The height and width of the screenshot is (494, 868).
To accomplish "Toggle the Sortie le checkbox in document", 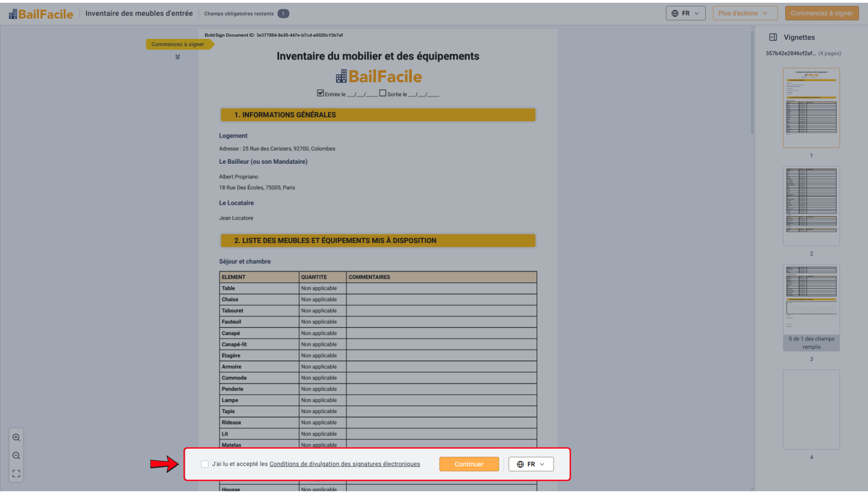I will coord(383,93).
